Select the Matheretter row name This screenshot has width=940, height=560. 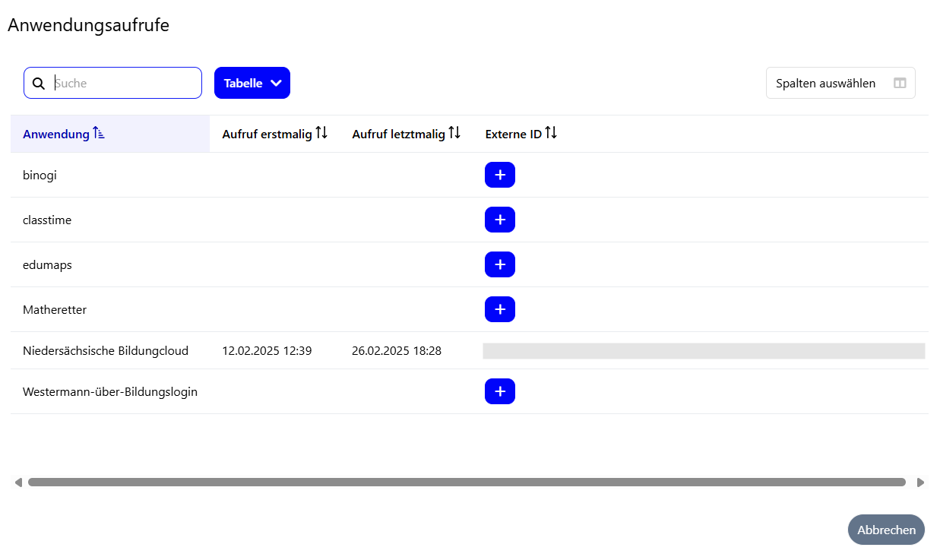(x=55, y=309)
